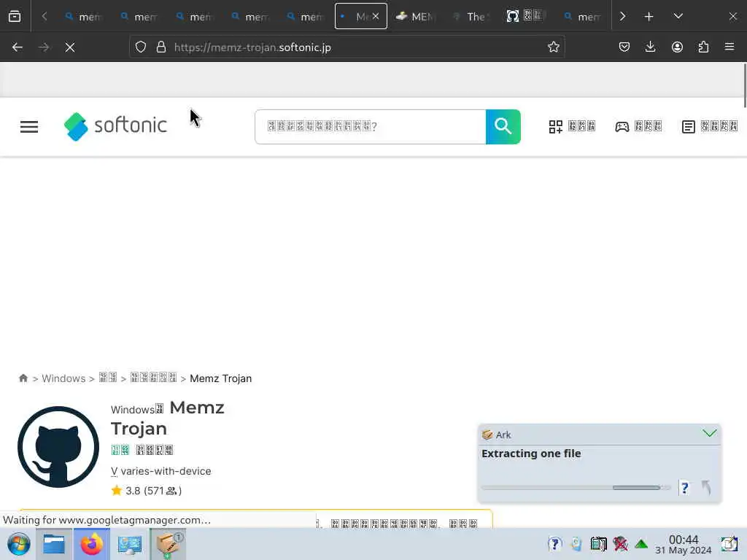
Task: Open the games controller link in header
Action: (638, 127)
